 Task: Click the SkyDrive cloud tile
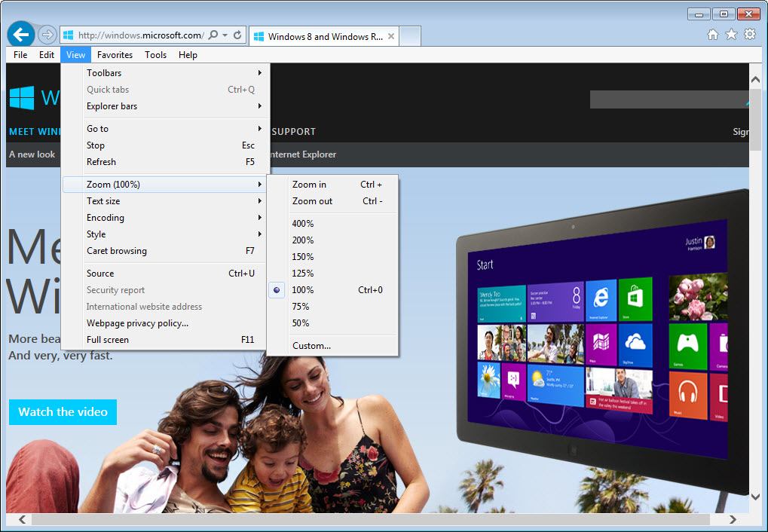(x=635, y=345)
